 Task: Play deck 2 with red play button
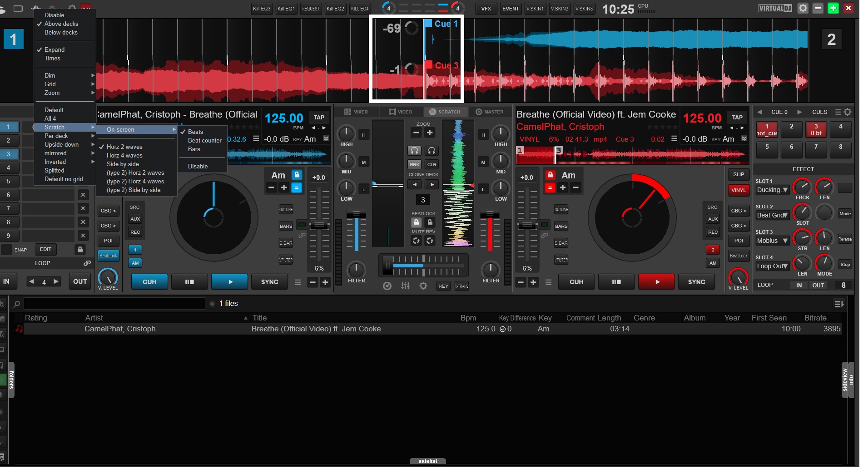(x=657, y=282)
